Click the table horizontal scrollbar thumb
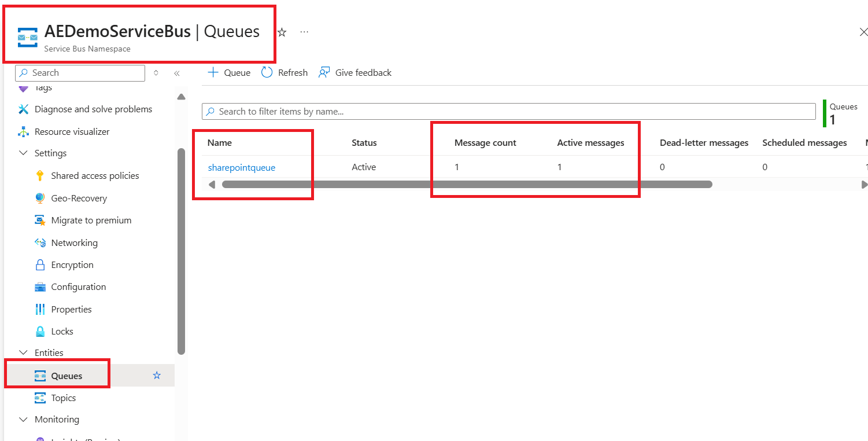The height and width of the screenshot is (441, 868). (x=467, y=185)
